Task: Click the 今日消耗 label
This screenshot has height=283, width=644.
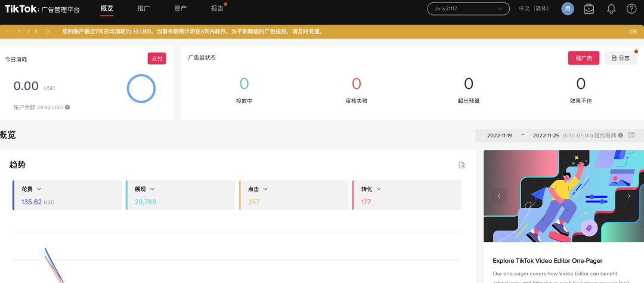Action: pos(16,60)
